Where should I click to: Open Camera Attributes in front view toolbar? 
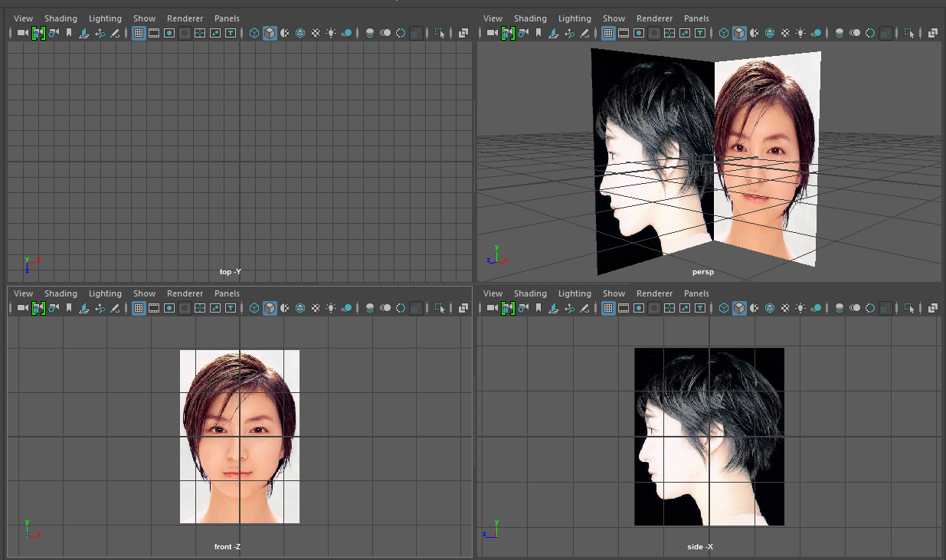54,308
